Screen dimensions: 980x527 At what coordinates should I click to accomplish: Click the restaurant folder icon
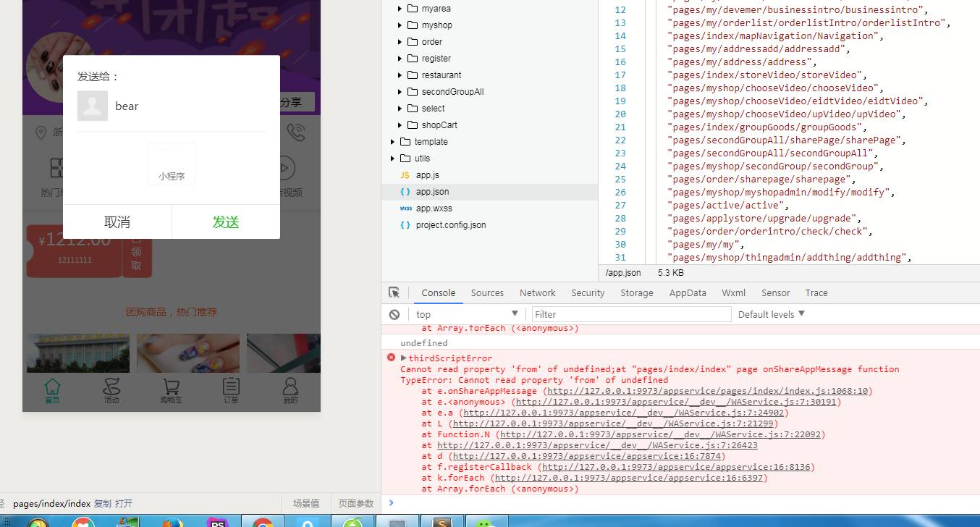click(413, 75)
